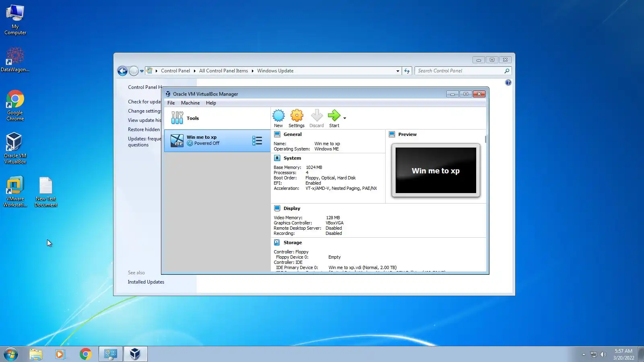Open Windows Explorer from the taskbar
This screenshot has height=362, width=644.
tap(36, 354)
